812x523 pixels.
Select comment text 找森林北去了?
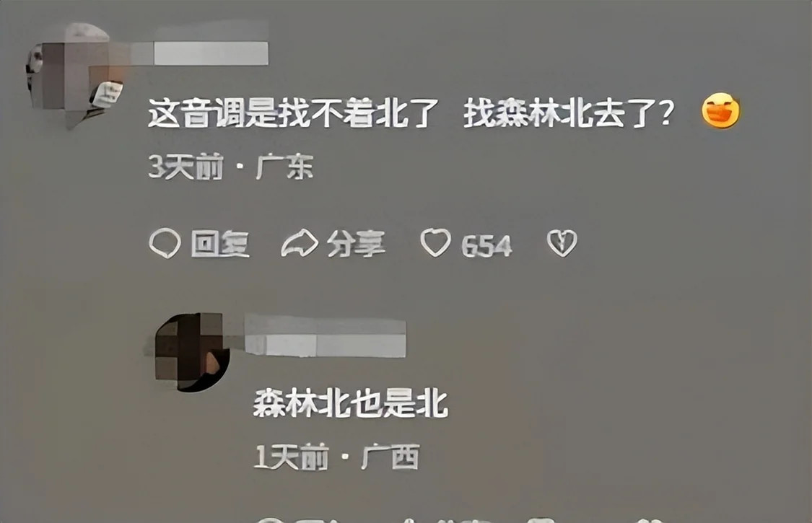569,113
